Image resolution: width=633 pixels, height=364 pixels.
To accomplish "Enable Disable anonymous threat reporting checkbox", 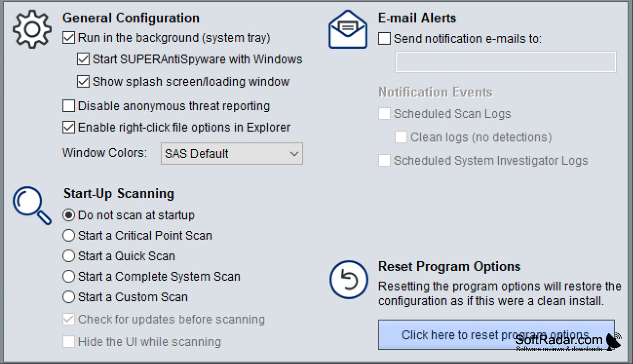I will tap(69, 106).
